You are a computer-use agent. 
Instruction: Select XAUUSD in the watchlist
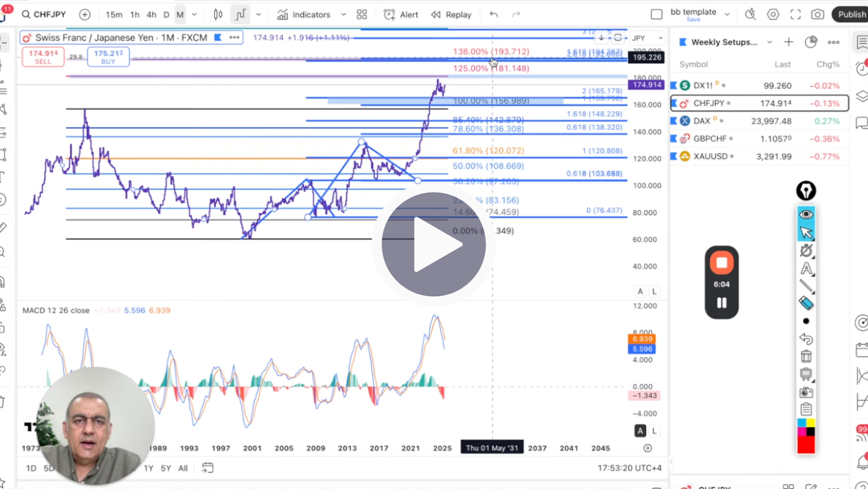(x=759, y=156)
